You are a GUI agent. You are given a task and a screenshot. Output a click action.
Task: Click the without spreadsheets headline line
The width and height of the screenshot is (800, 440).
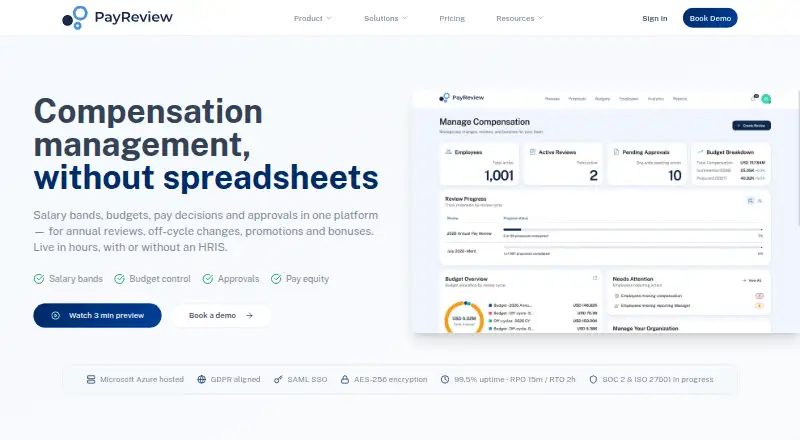coord(206,177)
